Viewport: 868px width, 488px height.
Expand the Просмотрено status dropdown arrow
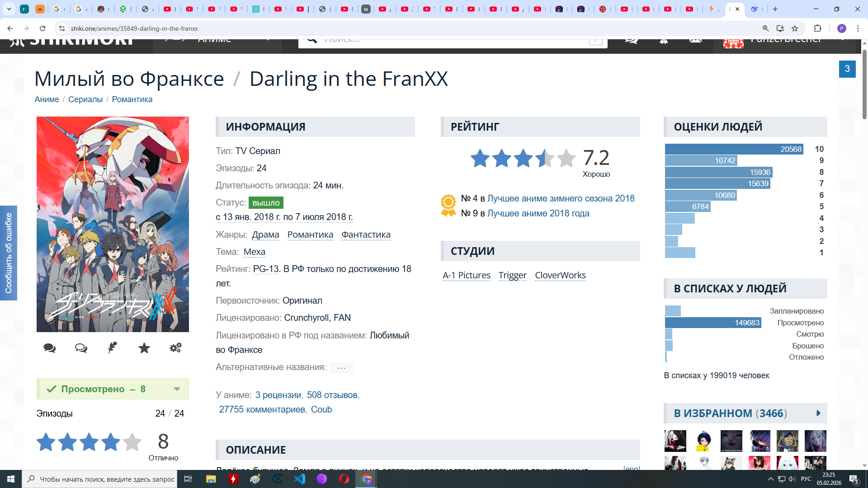177,389
